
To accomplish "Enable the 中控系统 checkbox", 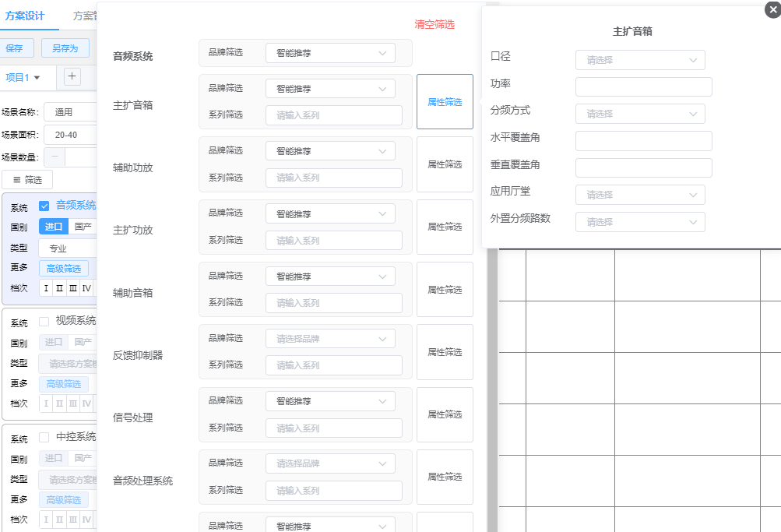I will pos(43,437).
